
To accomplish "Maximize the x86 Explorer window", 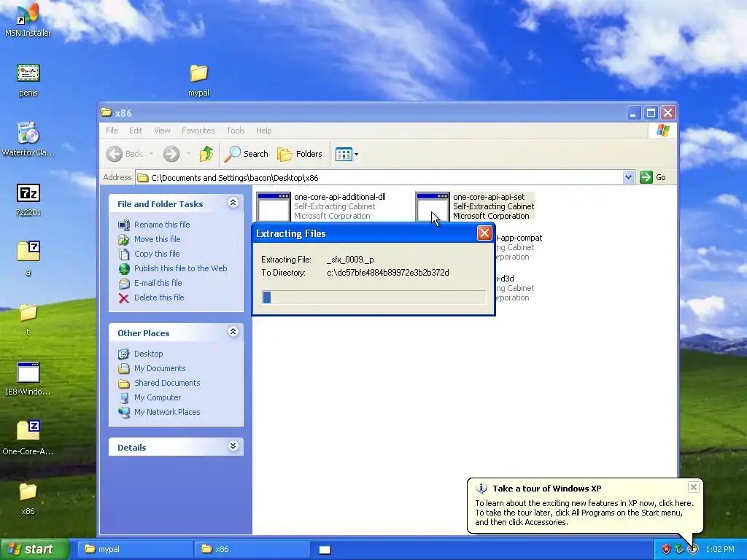I will coord(651,113).
